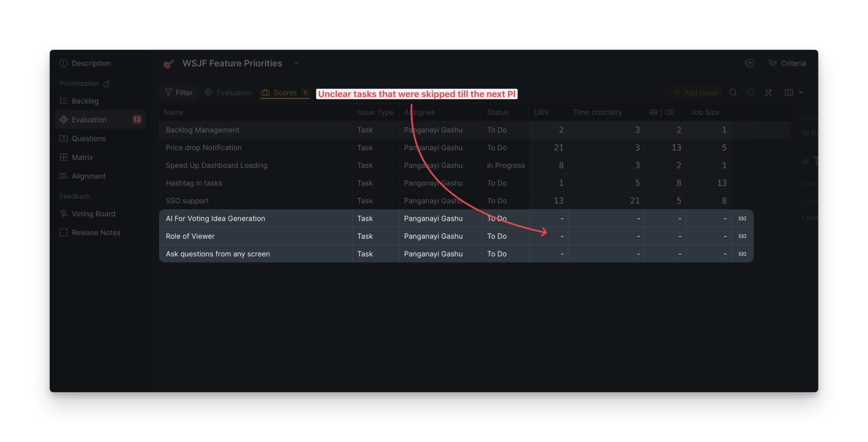The width and height of the screenshot is (868, 442).
Task: Click the skip icon on the Role of Viewer row
Action: pos(743,236)
